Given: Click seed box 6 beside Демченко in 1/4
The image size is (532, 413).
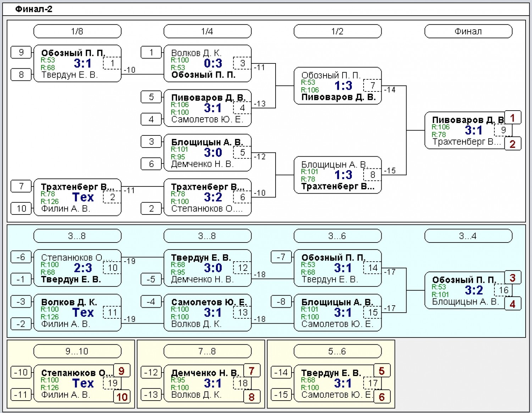Looking at the screenshot, I should pyautogui.click(x=151, y=164).
